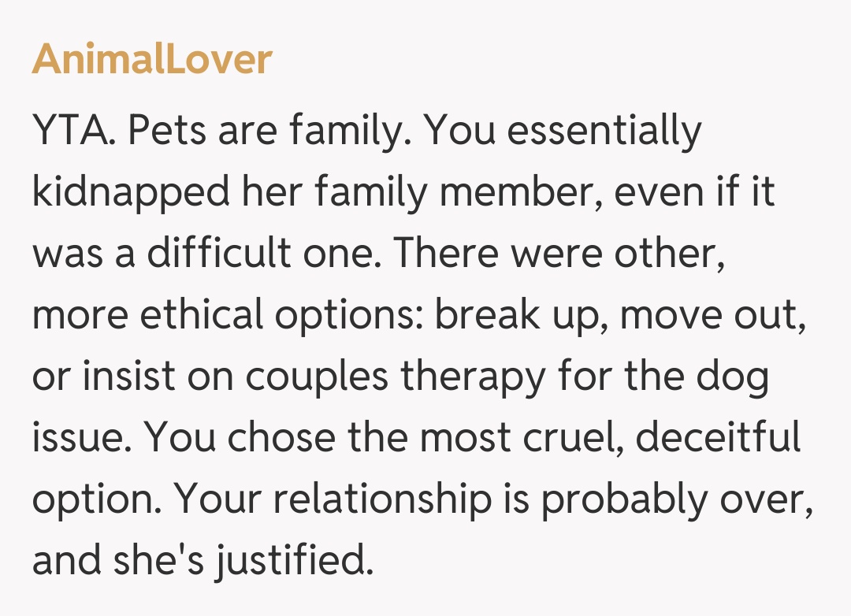Open the AnimalLover user profile
Screen dimensions: 851x616
coord(152,59)
